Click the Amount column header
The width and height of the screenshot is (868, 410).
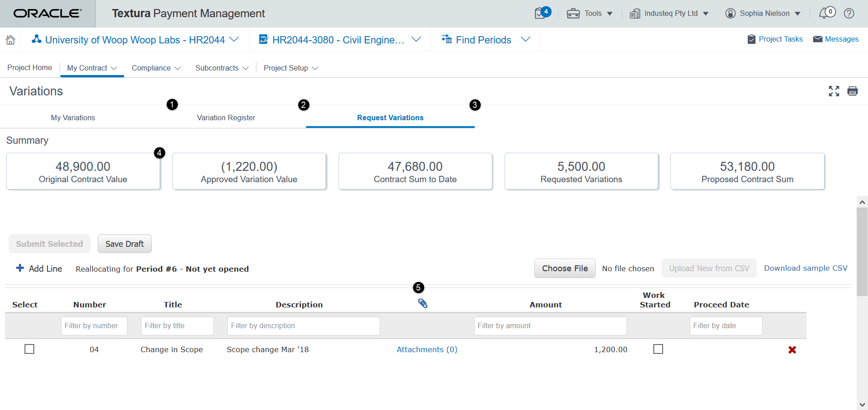546,305
